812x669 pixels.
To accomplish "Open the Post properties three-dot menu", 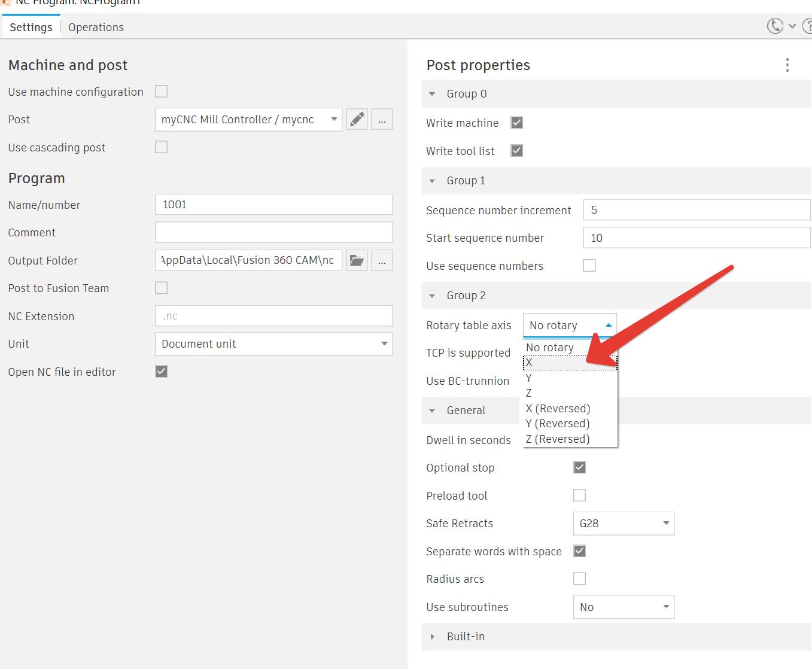I will click(787, 65).
